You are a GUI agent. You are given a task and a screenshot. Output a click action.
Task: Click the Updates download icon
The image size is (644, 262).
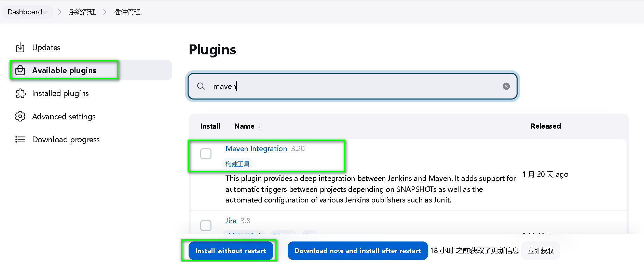coord(20,48)
